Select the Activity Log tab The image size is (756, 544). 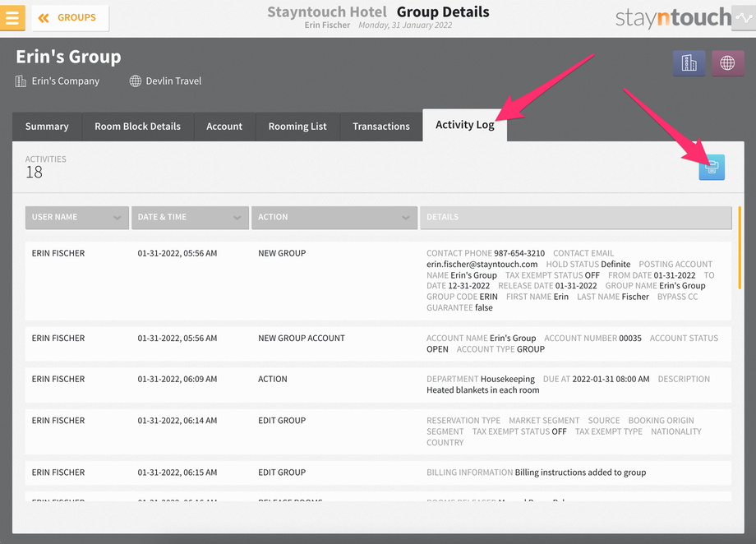click(465, 125)
